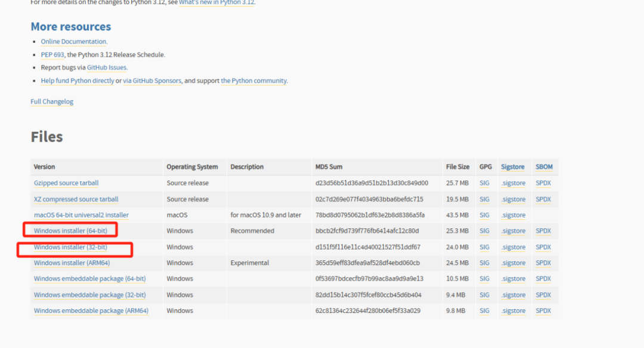This screenshot has height=348, width=644.
Task: Click What's new in Python 3.12 link
Action: pyautogui.click(x=216, y=2)
